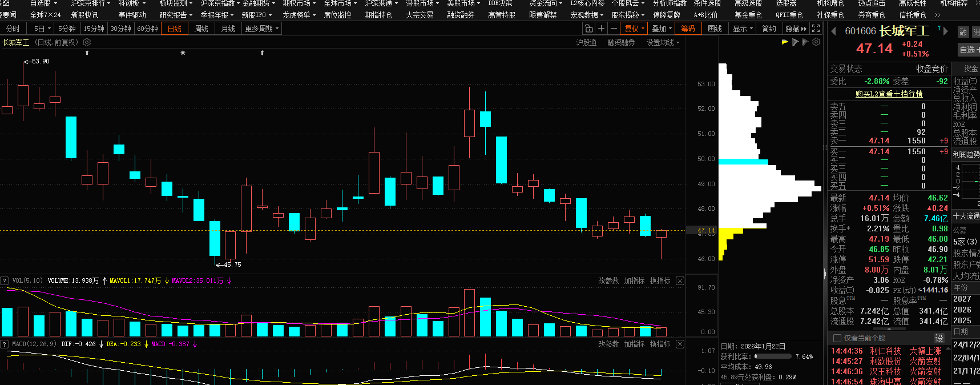Open 5日 period dropdown

(42, 28)
